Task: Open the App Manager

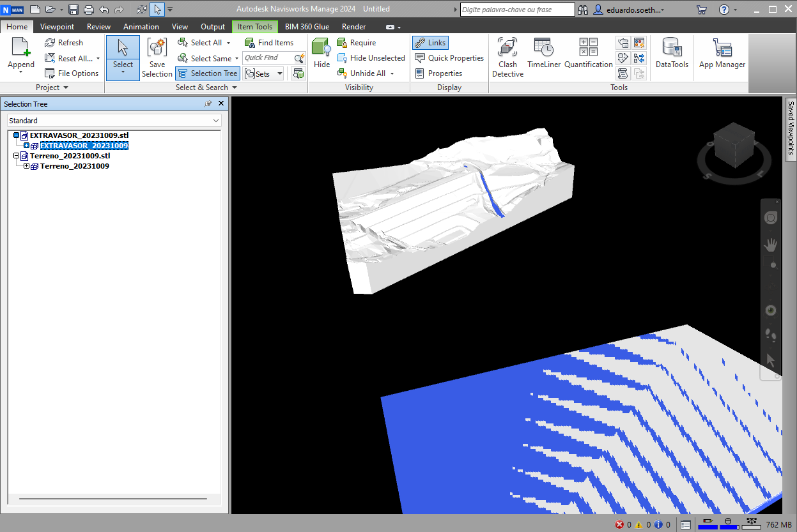Action: pyautogui.click(x=721, y=54)
